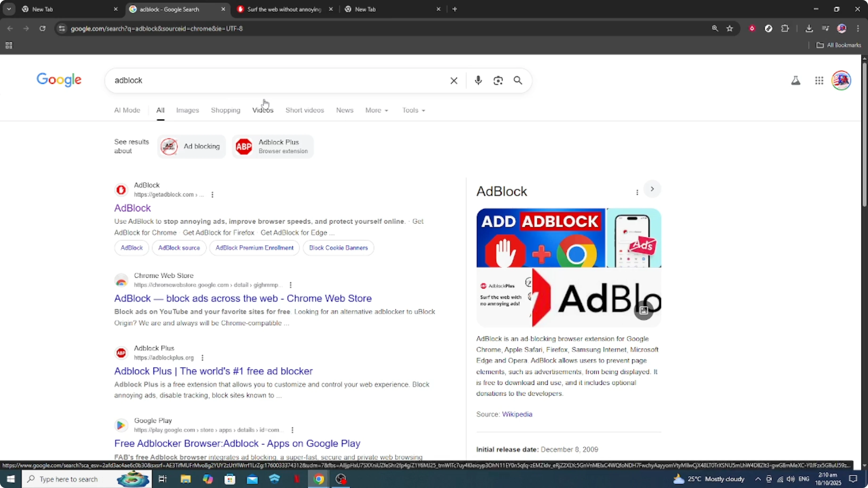Open the tab search chevron at top-left

click(9, 9)
